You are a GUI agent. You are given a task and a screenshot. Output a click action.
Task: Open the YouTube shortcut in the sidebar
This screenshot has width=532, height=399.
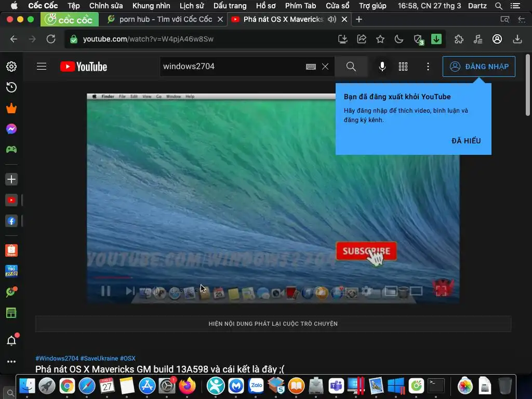(11, 200)
